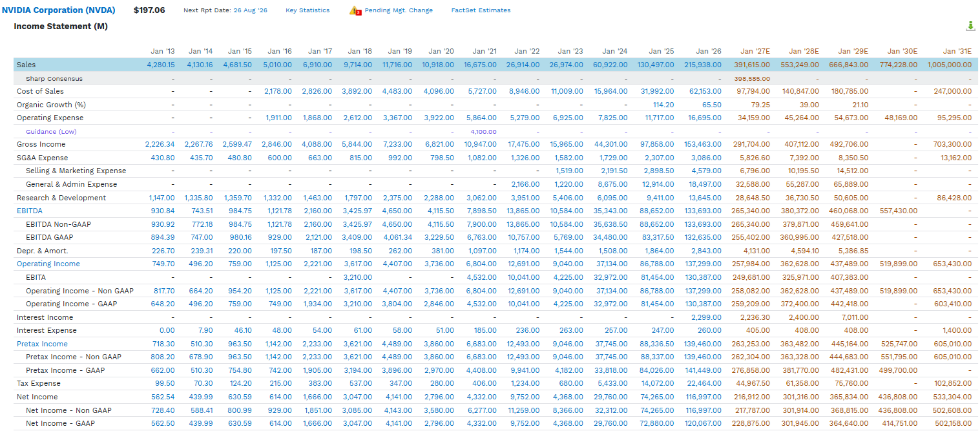980x431 pixels.
Task: Click the Sharp Consensus row label
Action: coord(54,78)
